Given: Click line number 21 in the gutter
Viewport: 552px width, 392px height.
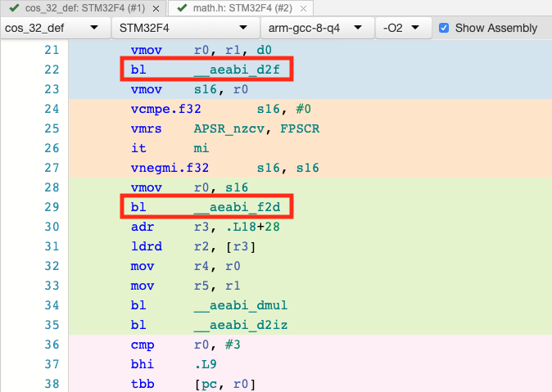Looking at the screenshot, I should pos(52,50).
